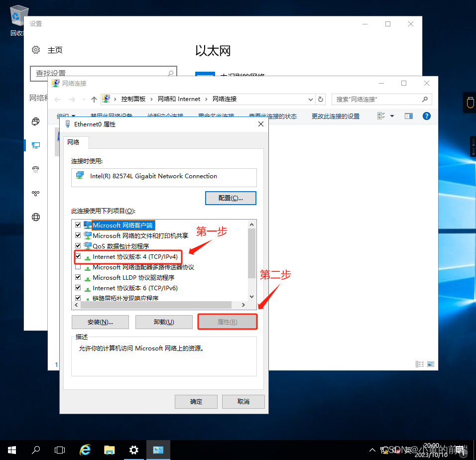This screenshot has height=460, width=476.
Task: Toggle Microsoft 网络客户端 checkbox
Action: (78, 225)
